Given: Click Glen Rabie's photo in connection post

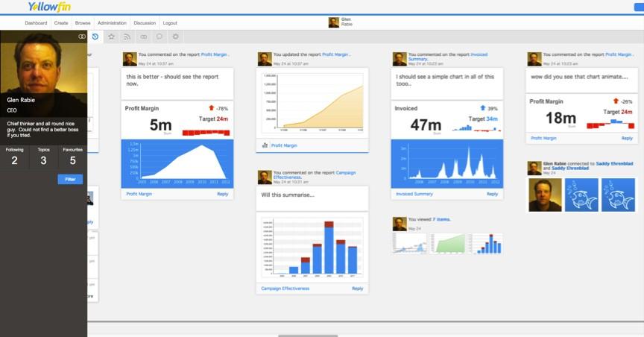Looking at the screenshot, I should (x=545, y=195).
